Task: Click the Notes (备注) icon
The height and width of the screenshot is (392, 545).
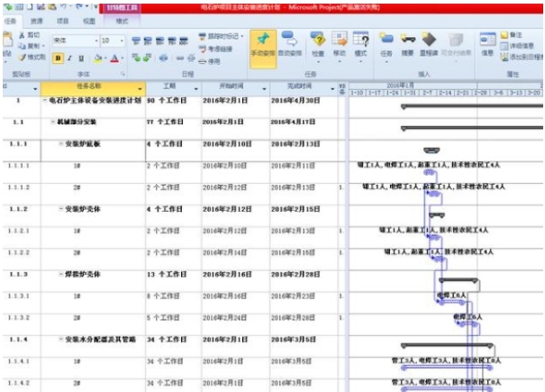Action: (504, 35)
